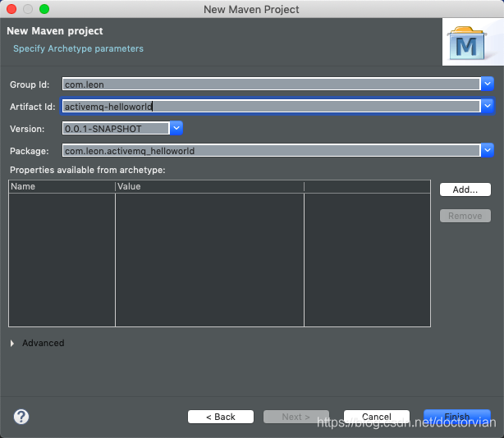Click the Version field 0.0.1-SNAPSHOT

tap(116, 129)
